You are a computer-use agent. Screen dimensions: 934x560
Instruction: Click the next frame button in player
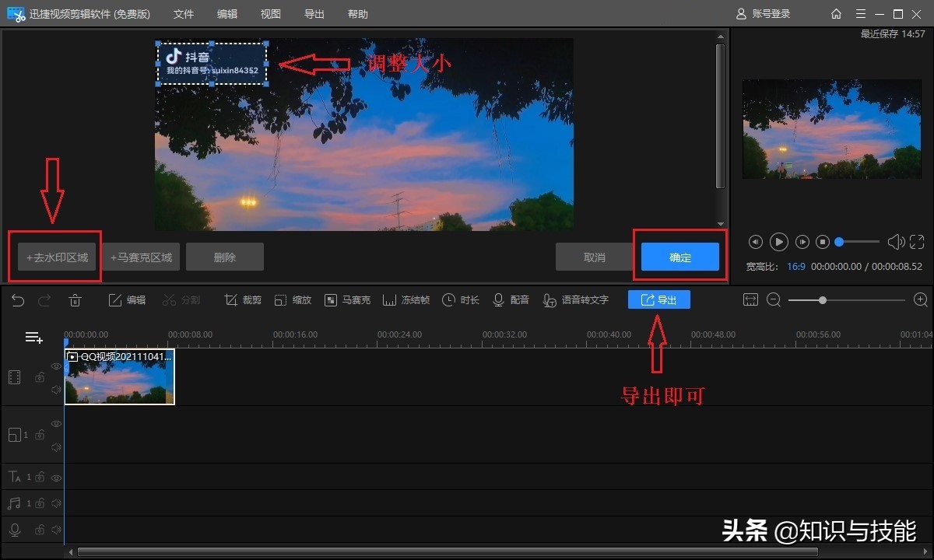point(802,242)
